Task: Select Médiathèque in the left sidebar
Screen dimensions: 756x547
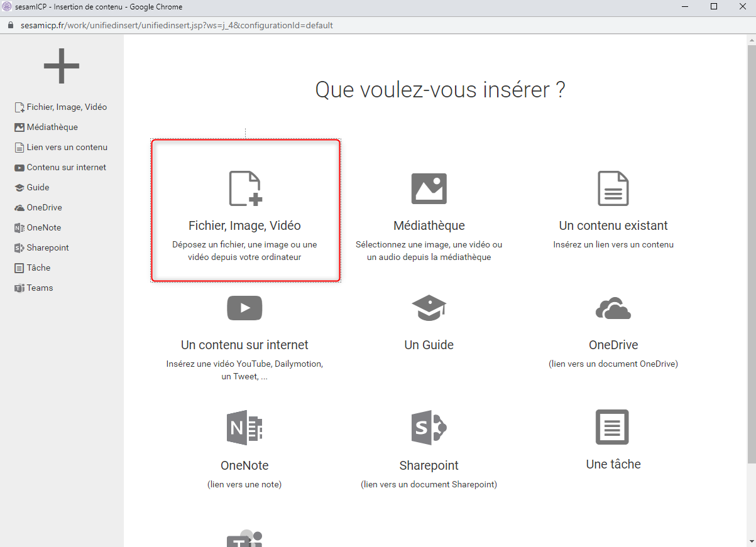Action: pos(52,127)
